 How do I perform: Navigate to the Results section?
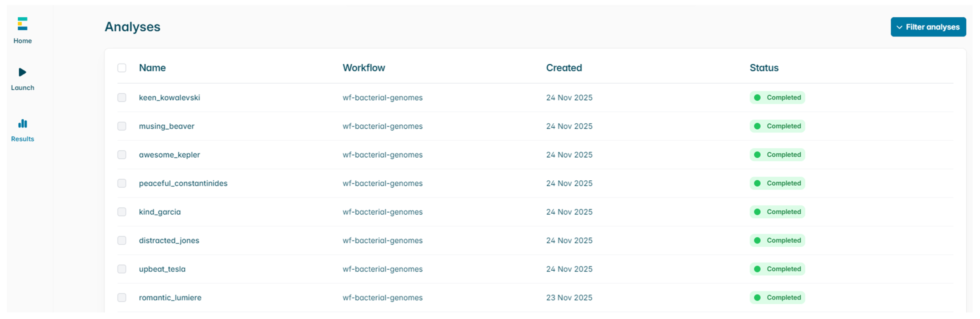pos(22,131)
